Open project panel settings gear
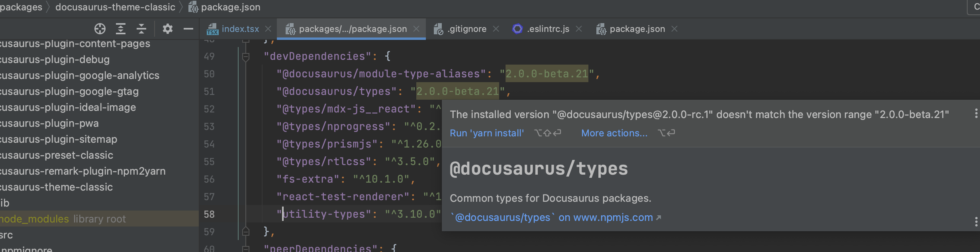 pos(168,29)
